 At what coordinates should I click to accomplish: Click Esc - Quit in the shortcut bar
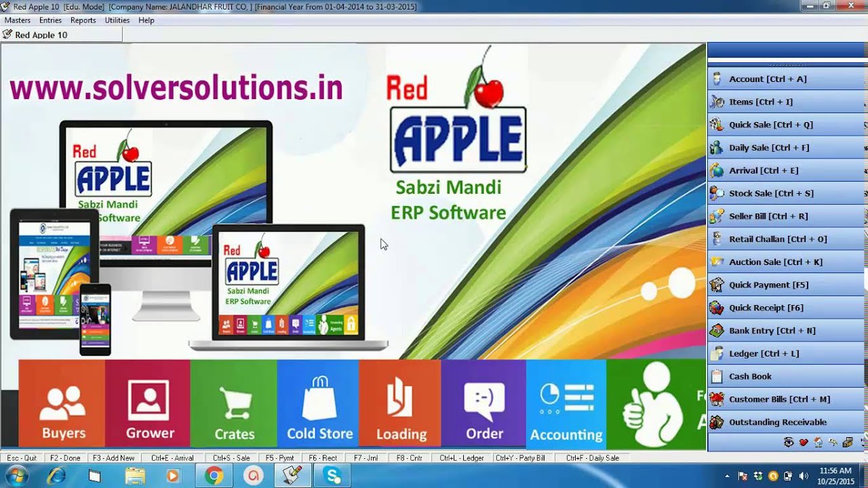[x=22, y=458]
